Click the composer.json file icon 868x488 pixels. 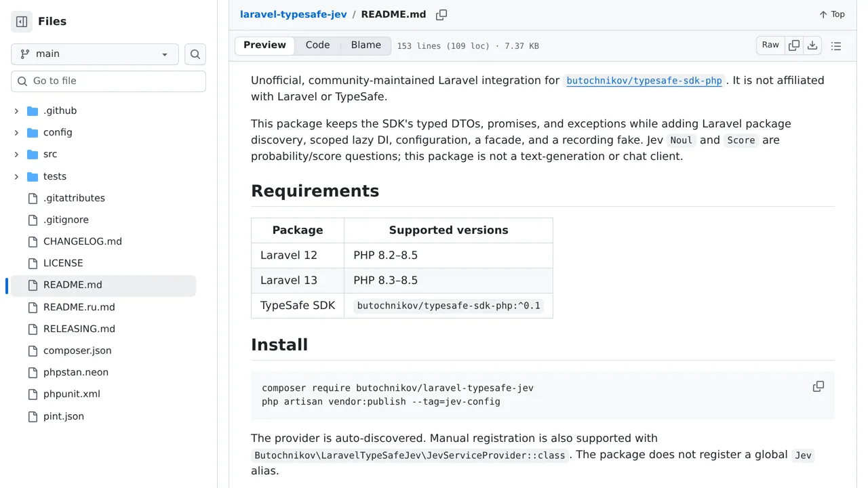33,351
